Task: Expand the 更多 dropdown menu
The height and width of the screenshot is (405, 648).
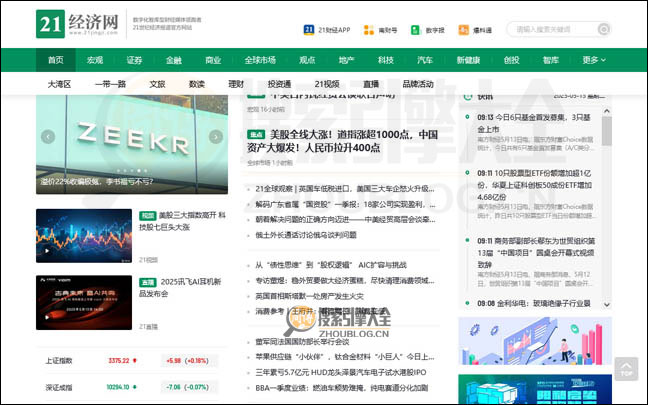Action: click(594, 60)
